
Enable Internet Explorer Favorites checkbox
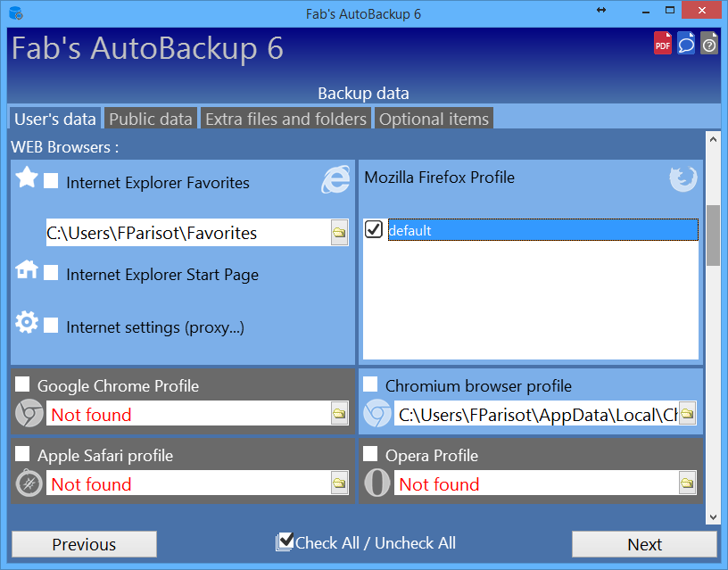52,182
